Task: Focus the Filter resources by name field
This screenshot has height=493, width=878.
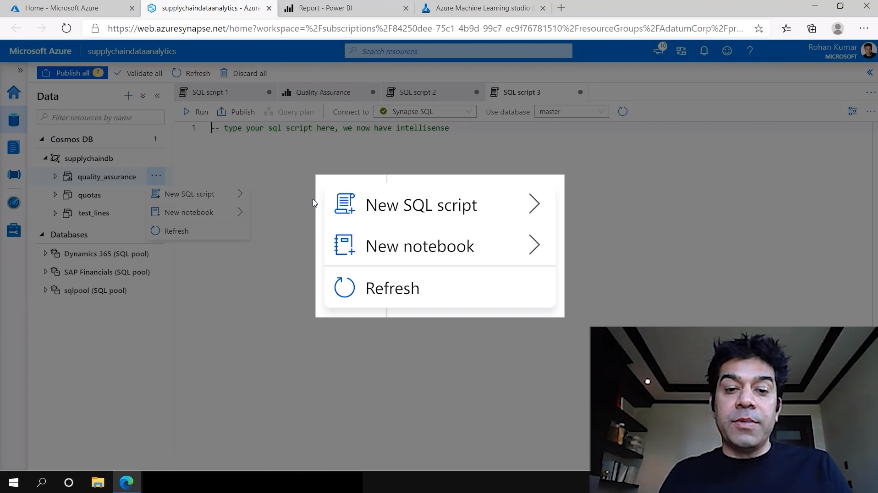Action: (x=95, y=117)
